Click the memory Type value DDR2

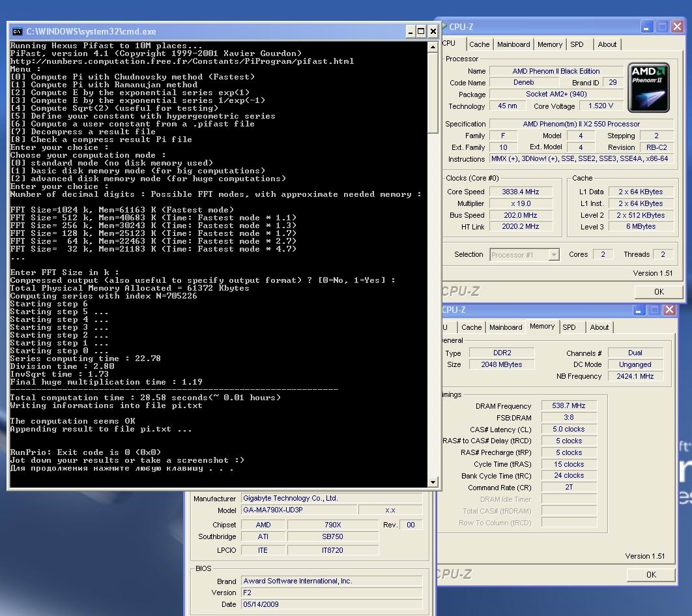tap(502, 353)
